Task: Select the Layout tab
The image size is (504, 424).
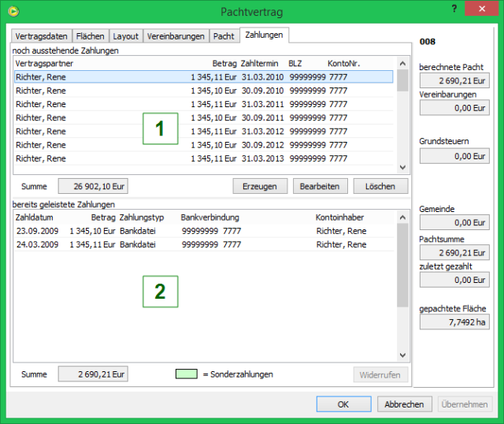Action: point(126,36)
